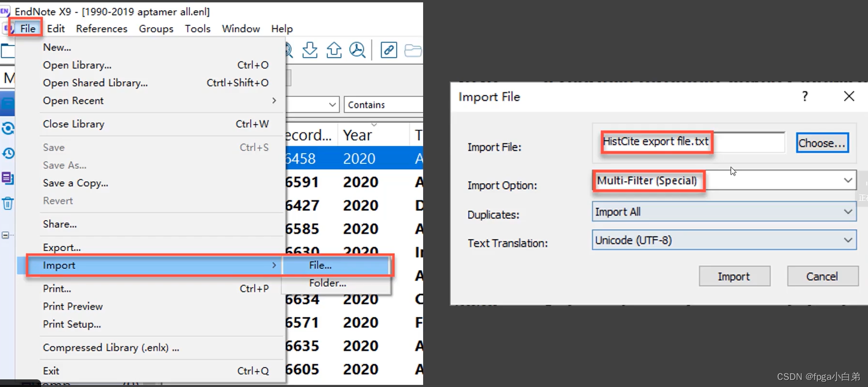Expand the Open Recent submenu
Screen dimensions: 868x387
pos(151,100)
